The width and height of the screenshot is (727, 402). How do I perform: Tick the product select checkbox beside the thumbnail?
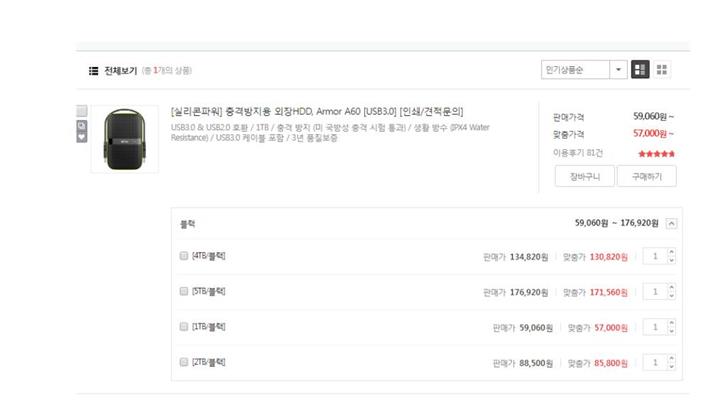tap(82, 111)
